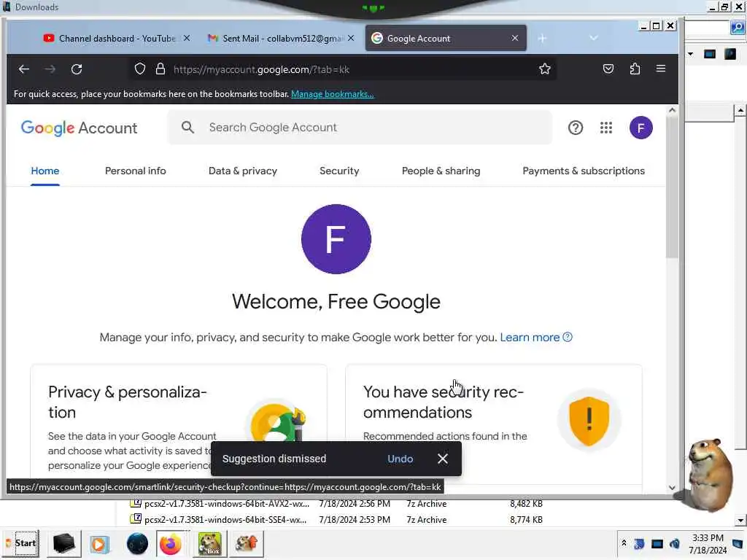
Task: Close the YouTube Channel dashboard tab
Action: (187, 38)
